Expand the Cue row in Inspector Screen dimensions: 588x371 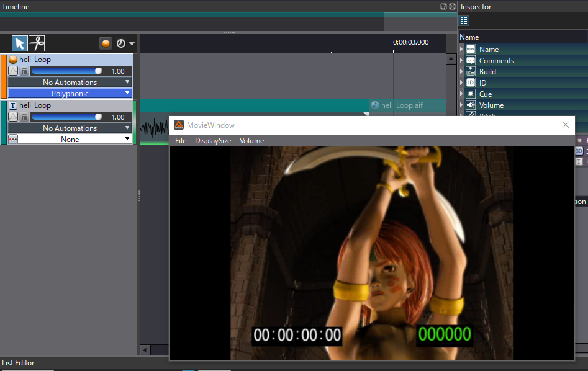click(461, 94)
